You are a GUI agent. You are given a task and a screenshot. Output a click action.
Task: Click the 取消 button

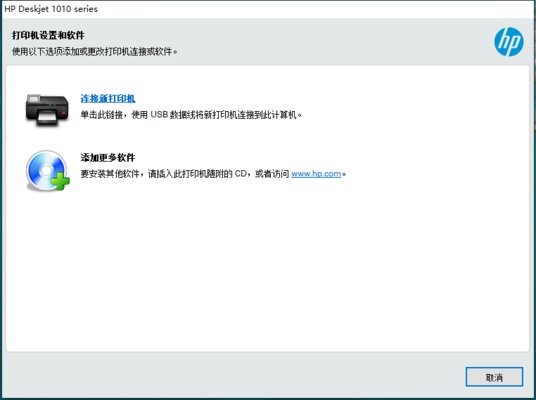click(x=494, y=377)
